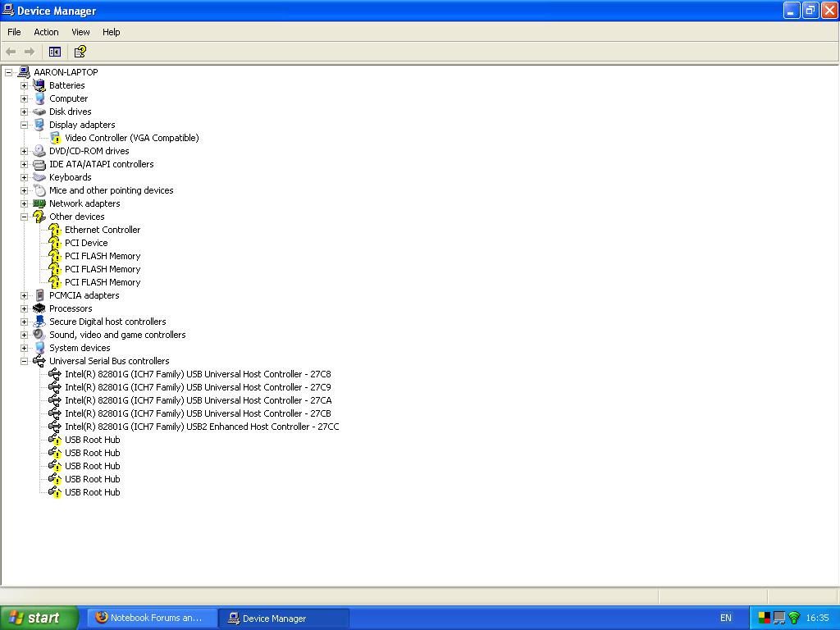Click the Other devices question mark icon
This screenshot has width=840, height=630.
(x=39, y=217)
